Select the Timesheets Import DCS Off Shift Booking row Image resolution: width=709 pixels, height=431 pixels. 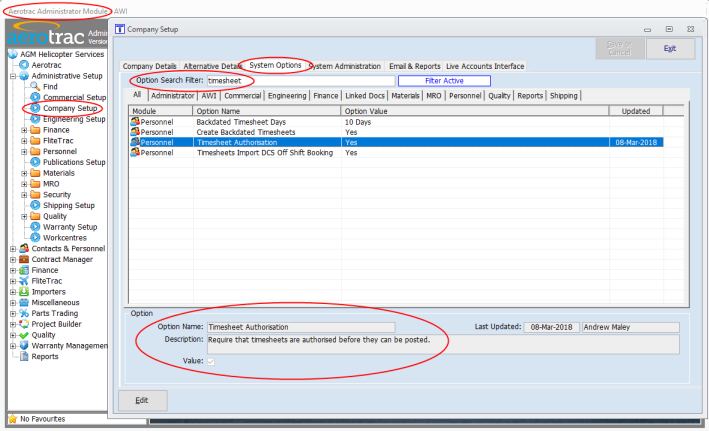(x=265, y=153)
